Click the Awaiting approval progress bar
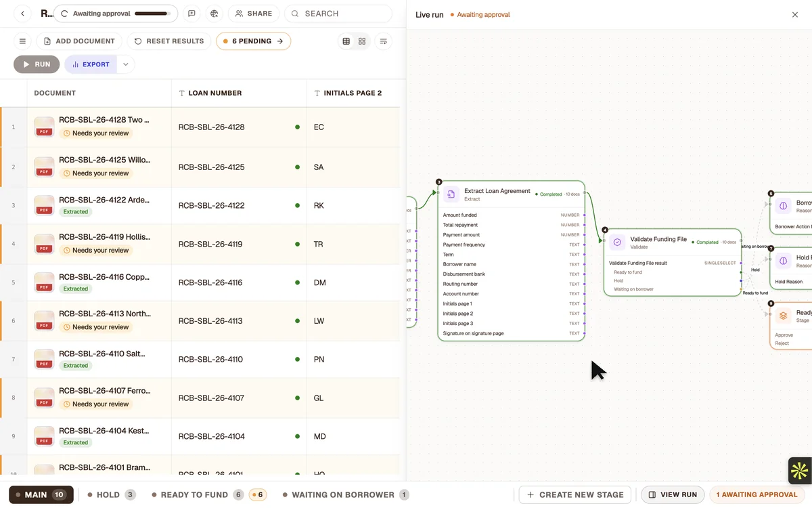812x508 pixels. click(x=152, y=14)
